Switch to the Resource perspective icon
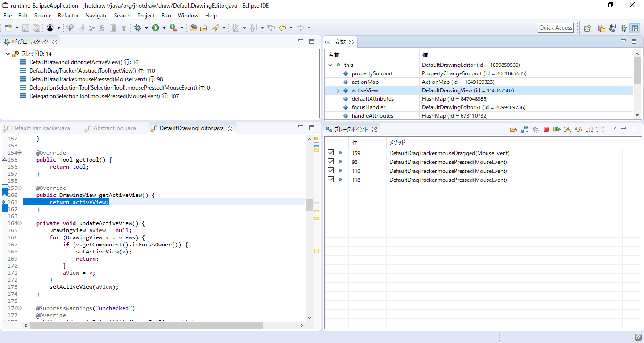 [x=602, y=28]
